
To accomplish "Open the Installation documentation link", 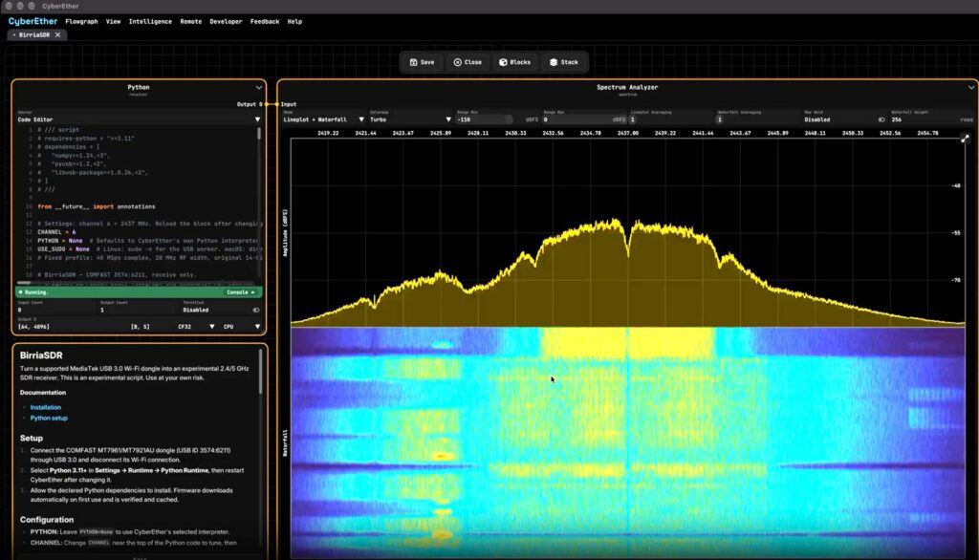I will point(46,407).
